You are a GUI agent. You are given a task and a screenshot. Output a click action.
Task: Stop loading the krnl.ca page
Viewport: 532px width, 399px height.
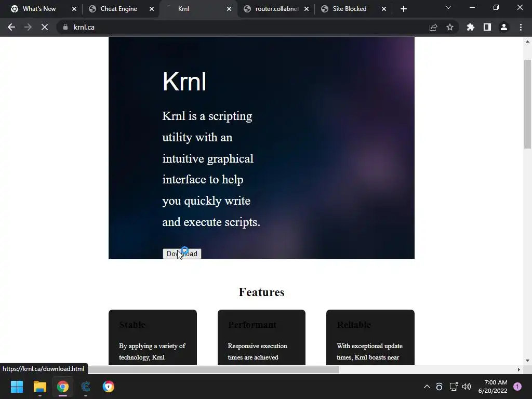pos(45,27)
